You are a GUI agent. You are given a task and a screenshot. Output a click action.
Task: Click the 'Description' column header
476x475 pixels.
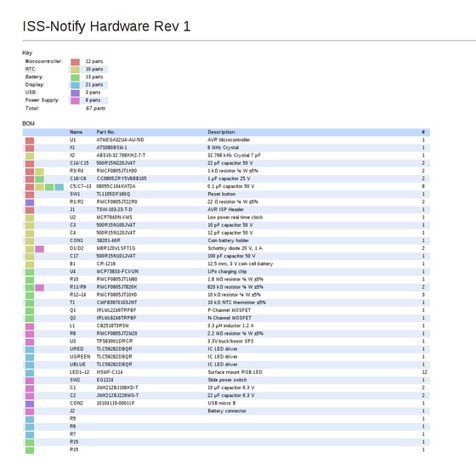point(221,132)
